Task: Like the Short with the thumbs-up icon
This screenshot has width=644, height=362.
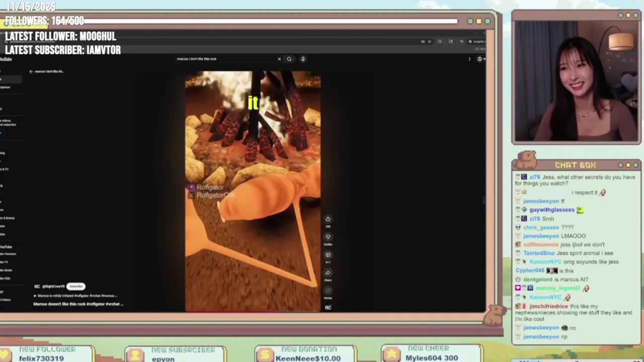Action: point(328,219)
